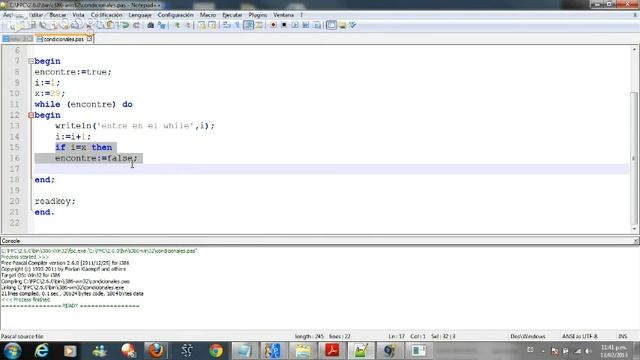640x360 pixels.
Task: Open Firefox from the taskbar
Action: [x=156, y=351]
